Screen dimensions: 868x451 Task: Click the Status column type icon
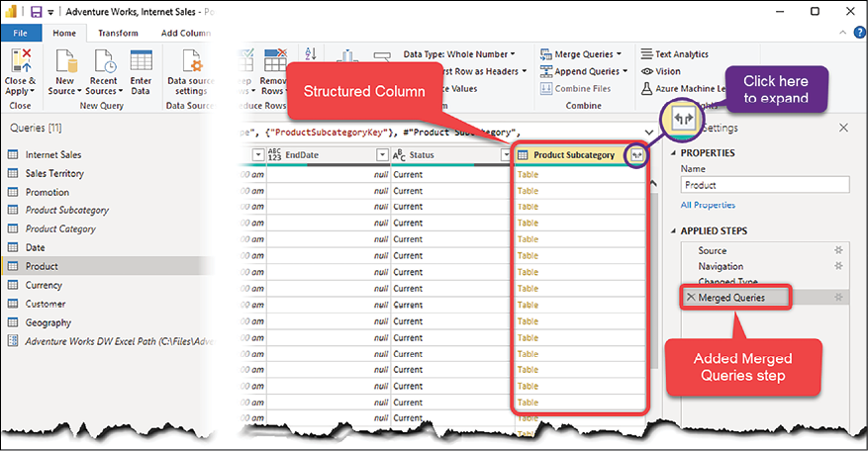point(399,155)
